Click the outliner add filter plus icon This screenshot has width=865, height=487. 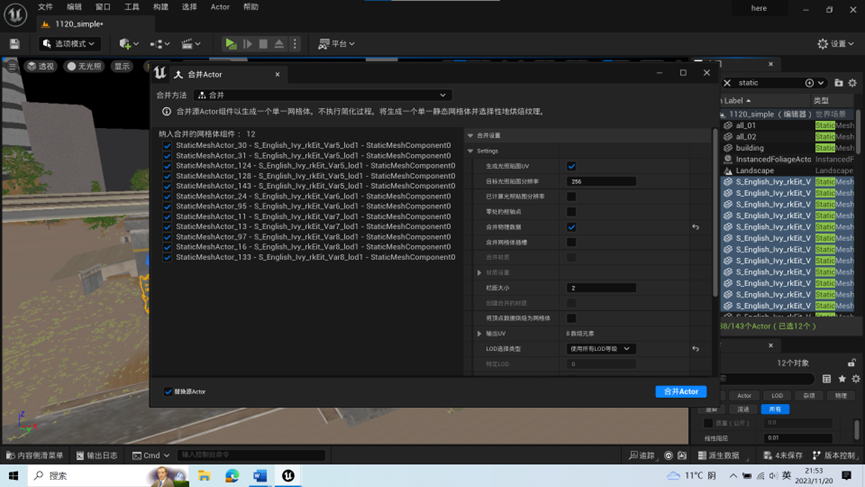809,83
